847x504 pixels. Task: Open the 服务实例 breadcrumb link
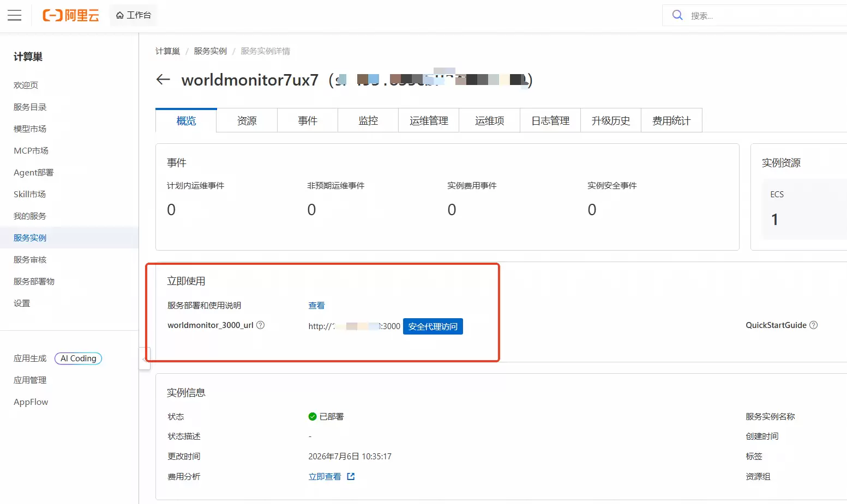pos(210,51)
